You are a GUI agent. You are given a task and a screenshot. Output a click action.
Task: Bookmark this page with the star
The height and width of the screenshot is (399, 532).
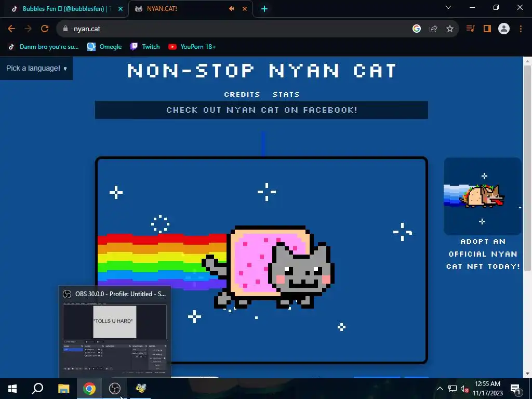450,29
